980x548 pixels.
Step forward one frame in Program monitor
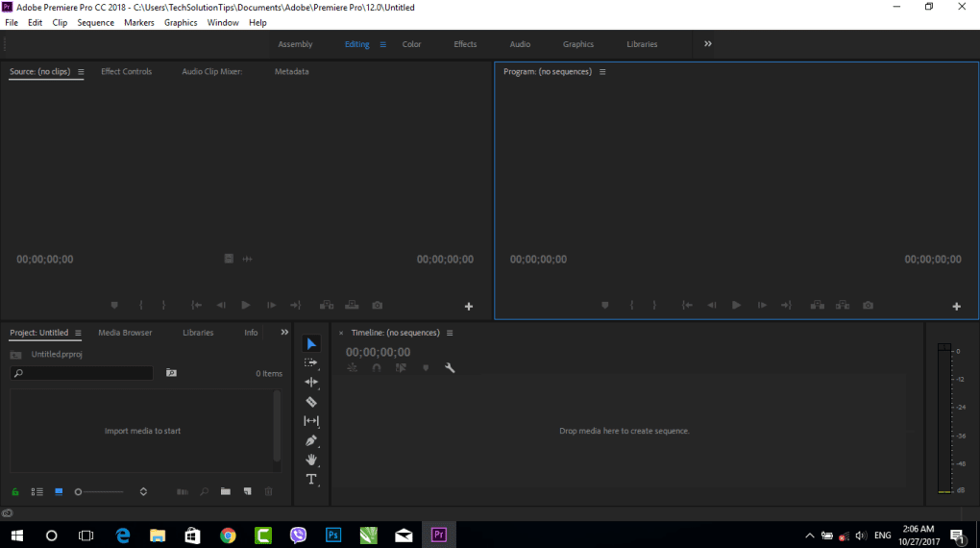pos(762,306)
